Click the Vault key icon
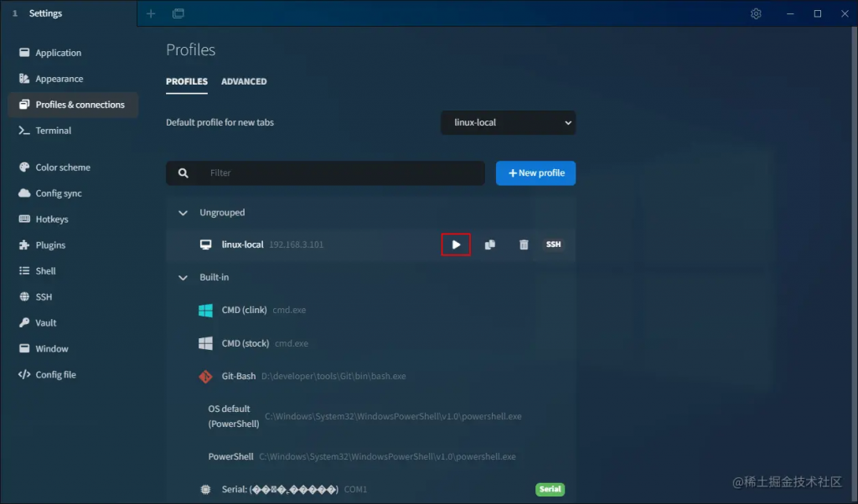858x504 pixels. [x=24, y=322]
